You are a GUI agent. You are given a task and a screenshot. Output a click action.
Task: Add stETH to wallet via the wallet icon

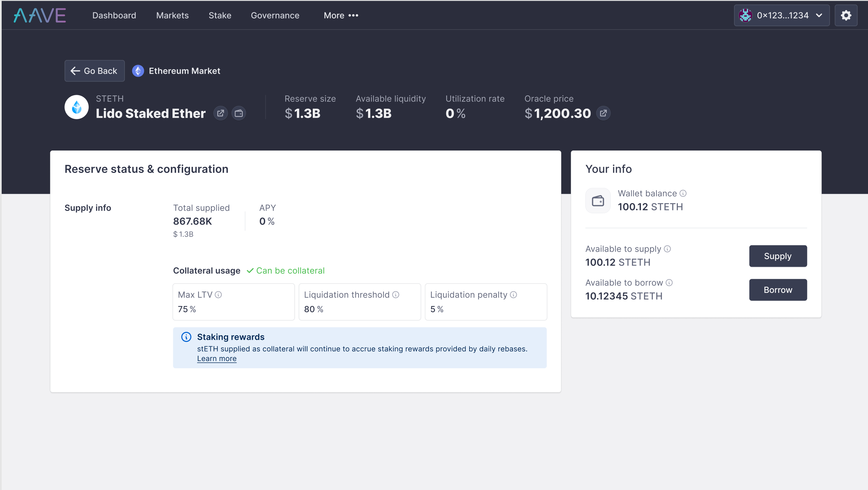click(239, 113)
